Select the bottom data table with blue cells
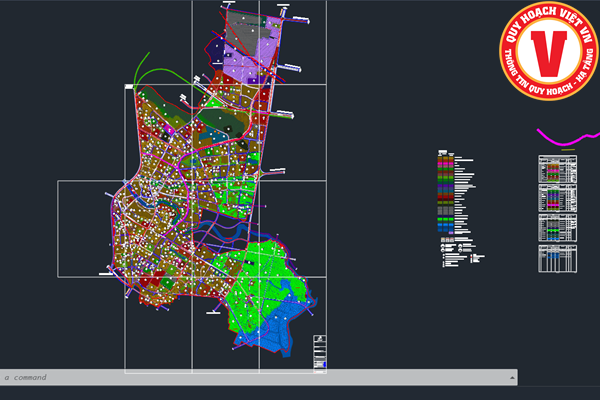Viewport: 600px width, 400px height. click(x=557, y=258)
